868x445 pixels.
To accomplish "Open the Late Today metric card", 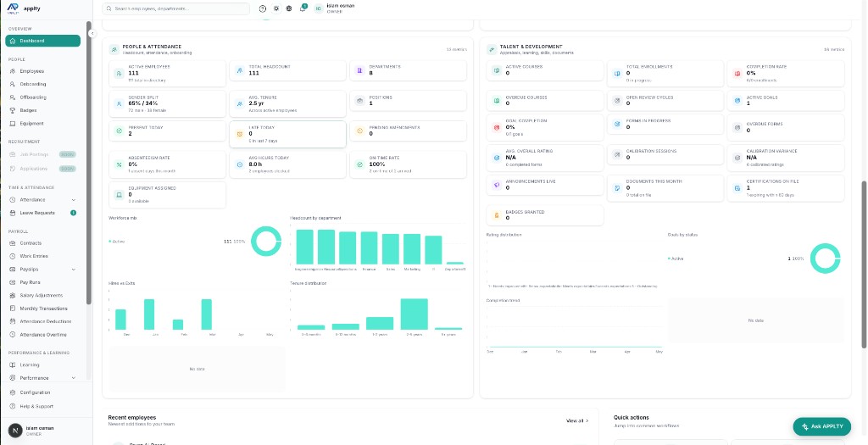I will coord(288,135).
